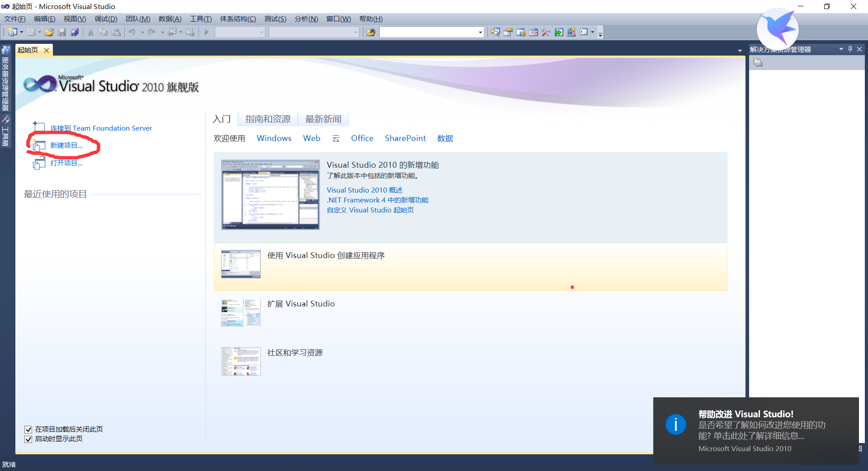Click the Redo arrow icon
This screenshot has height=471, width=868.
(x=152, y=32)
